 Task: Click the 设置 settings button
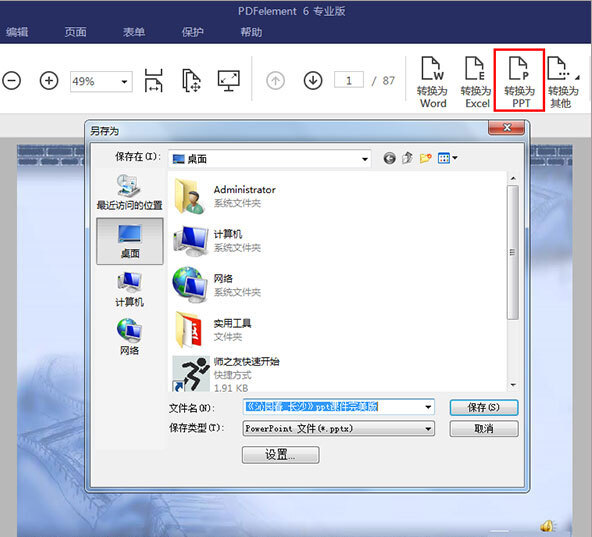pyautogui.click(x=281, y=455)
